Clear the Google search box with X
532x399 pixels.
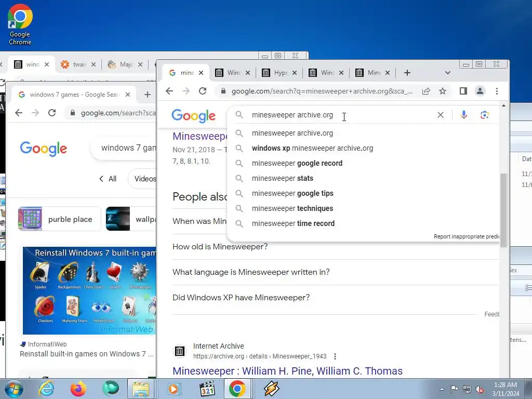point(441,115)
